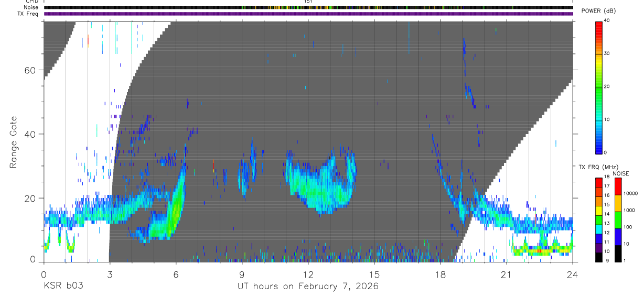
Task: Click the 11 label in the TX FRQ legend
Action: coord(607,241)
